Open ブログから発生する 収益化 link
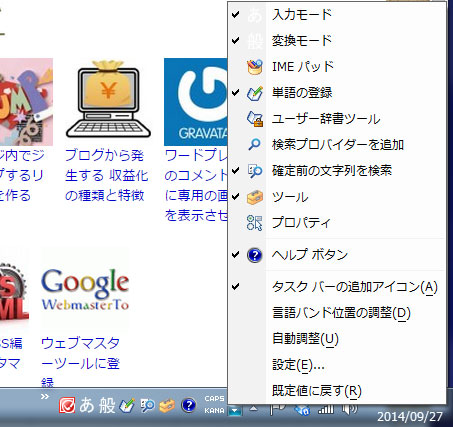 click(106, 175)
